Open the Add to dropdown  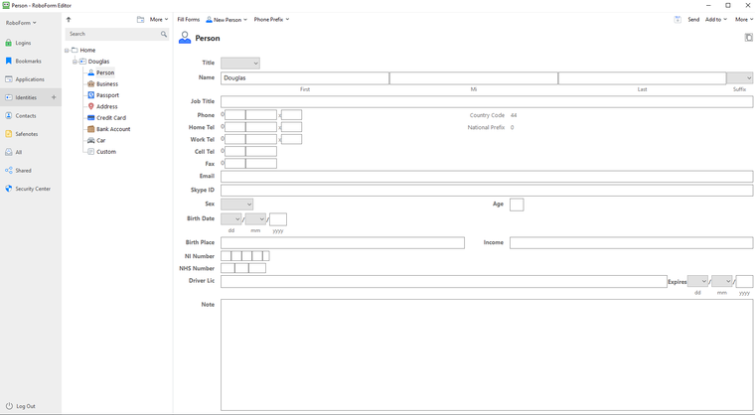coord(716,19)
